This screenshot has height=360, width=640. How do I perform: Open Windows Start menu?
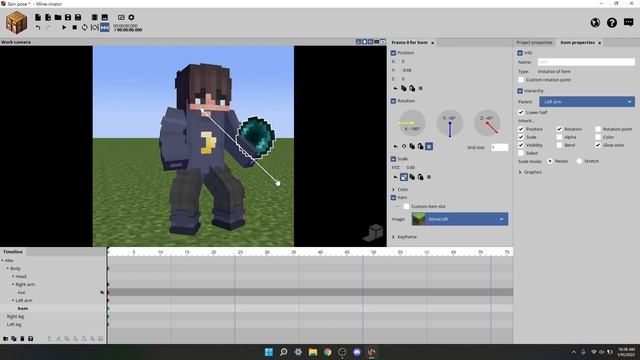(x=269, y=352)
